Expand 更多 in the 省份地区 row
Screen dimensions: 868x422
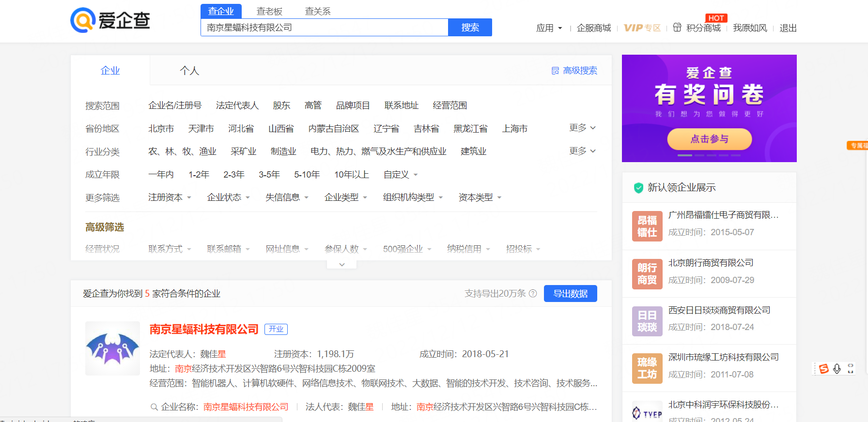[582, 128]
